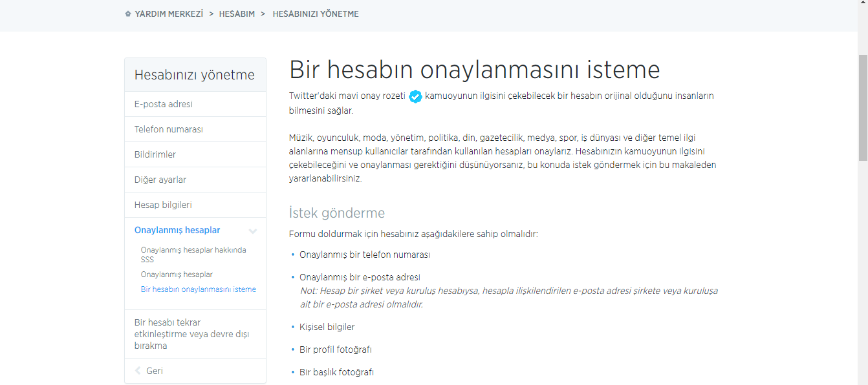Go to the HESABIM breadcrumb

pyautogui.click(x=237, y=14)
